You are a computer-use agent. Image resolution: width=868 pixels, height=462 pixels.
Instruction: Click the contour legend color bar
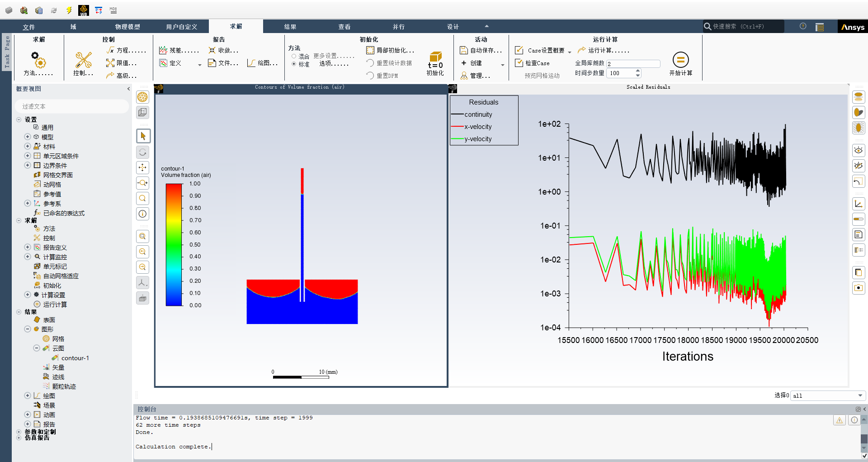click(x=174, y=244)
